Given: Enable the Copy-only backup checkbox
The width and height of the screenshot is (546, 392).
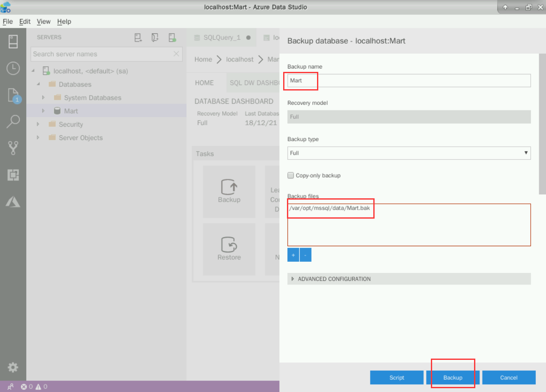Looking at the screenshot, I should click(x=291, y=175).
